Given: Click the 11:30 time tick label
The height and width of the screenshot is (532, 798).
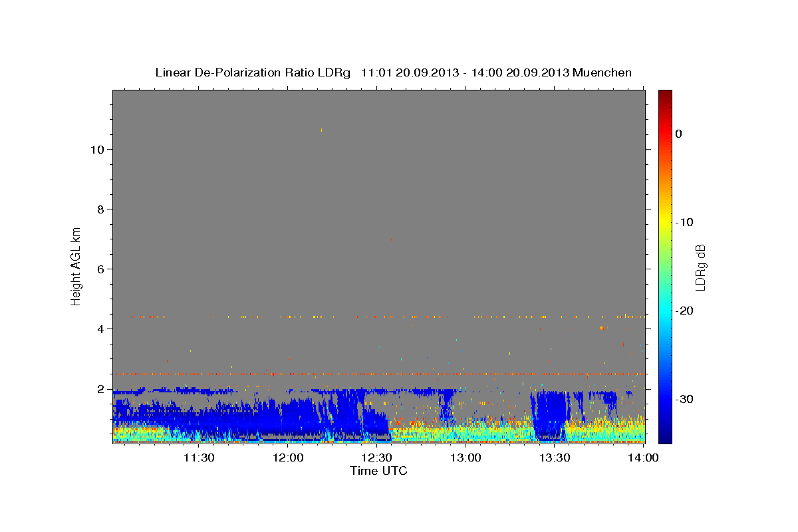Looking at the screenshot, I should [x=198, y=458].
